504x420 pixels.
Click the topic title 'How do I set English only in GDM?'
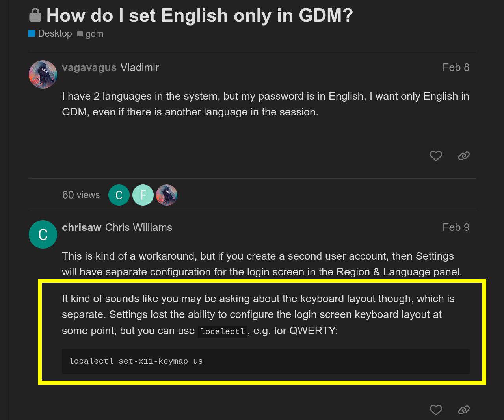199,16
